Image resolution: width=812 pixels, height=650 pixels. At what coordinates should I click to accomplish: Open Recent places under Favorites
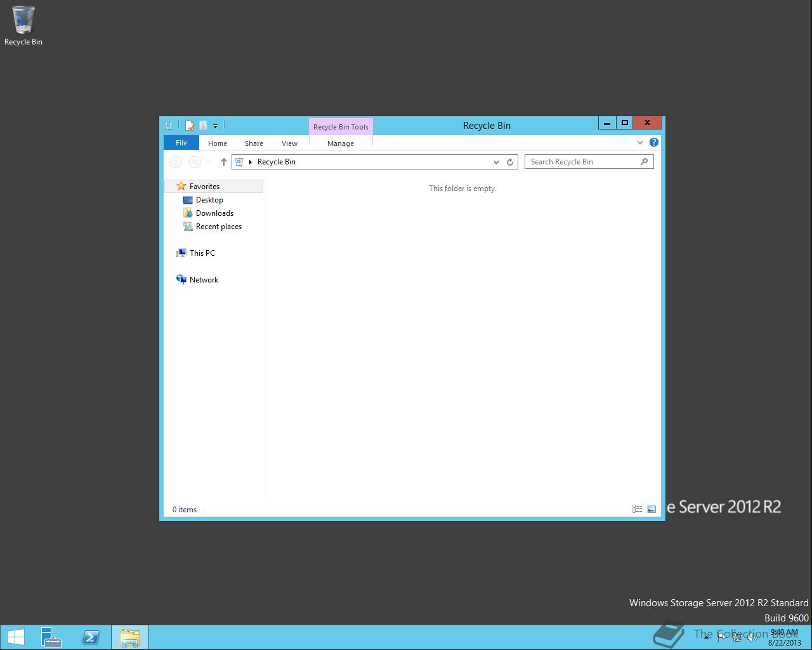[219, 227]
